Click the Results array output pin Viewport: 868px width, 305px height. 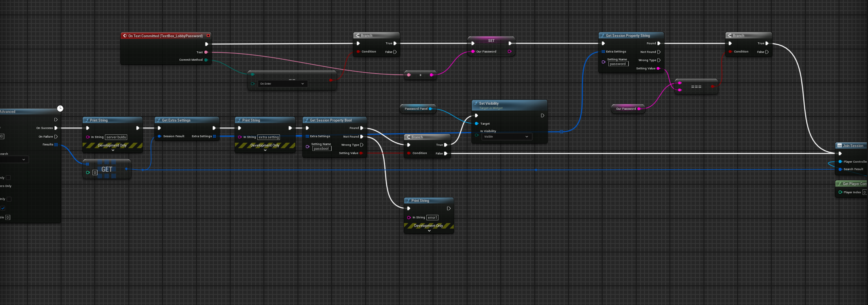tap(56, 145)
